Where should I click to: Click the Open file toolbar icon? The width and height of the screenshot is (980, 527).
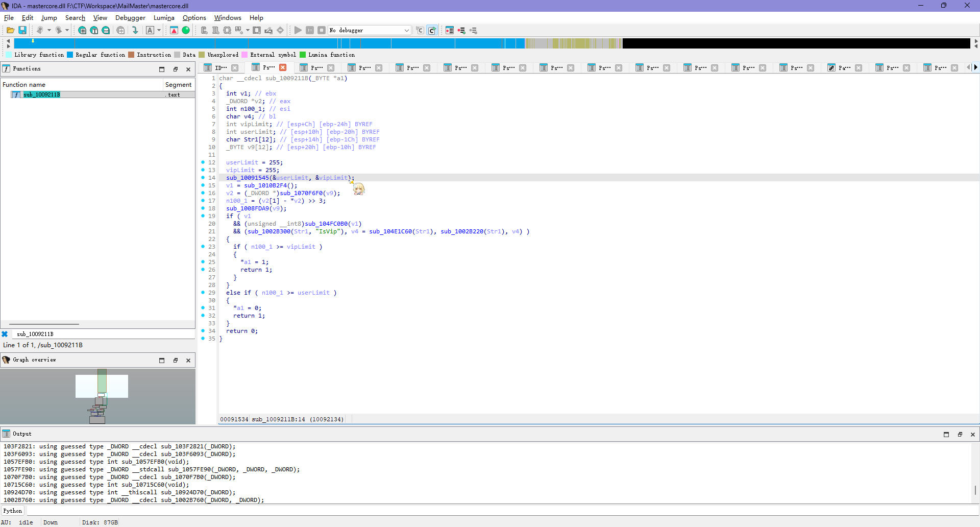click(x=10, y=31)
